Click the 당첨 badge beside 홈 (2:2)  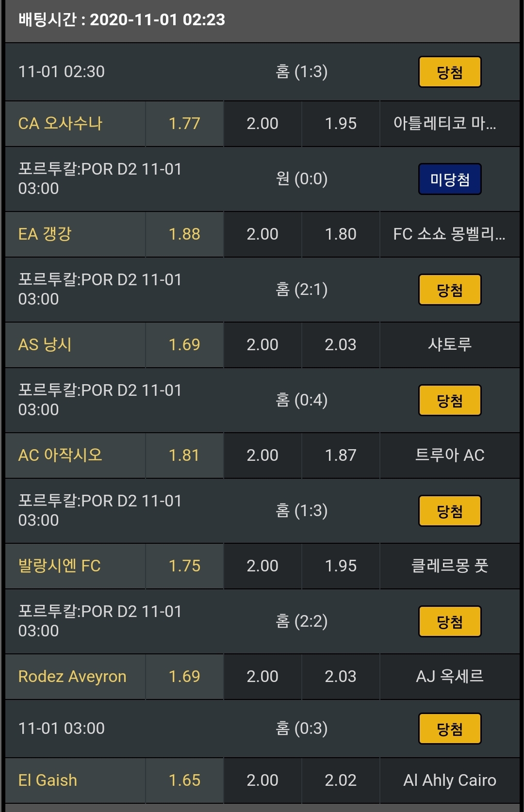pos(450,622)
